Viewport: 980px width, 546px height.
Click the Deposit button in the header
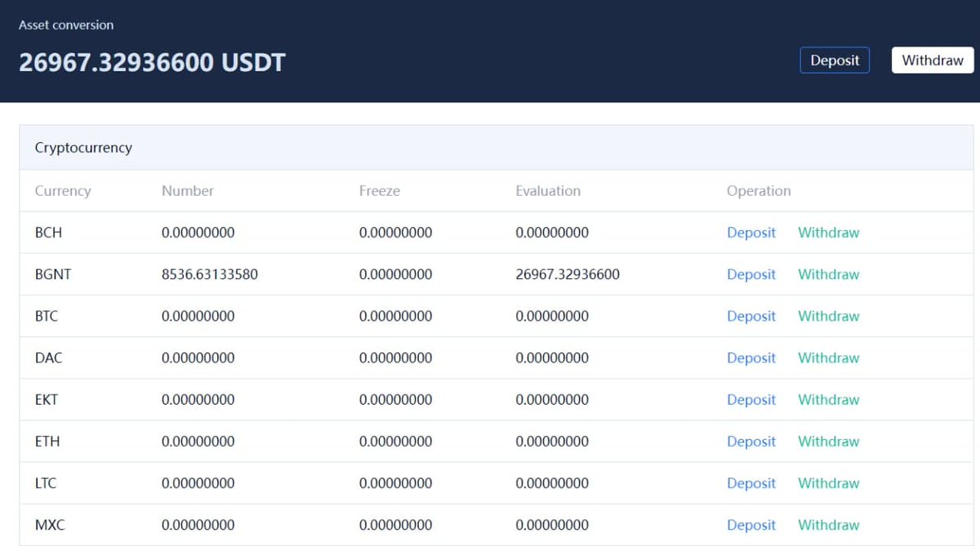coord(835,60)
